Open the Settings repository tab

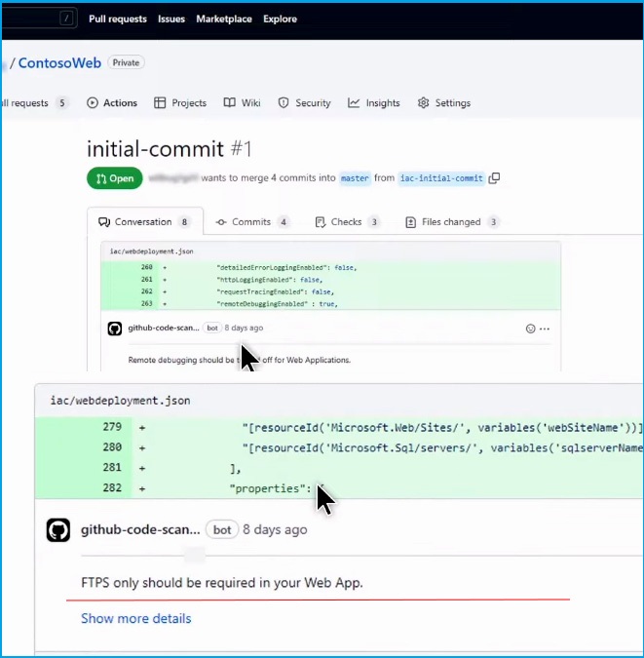444,102
